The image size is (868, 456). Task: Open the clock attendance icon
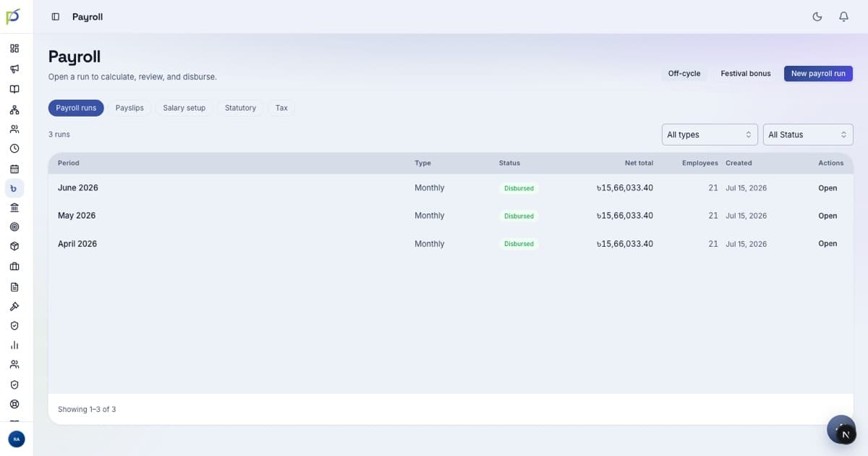click(x=14, y=148)
